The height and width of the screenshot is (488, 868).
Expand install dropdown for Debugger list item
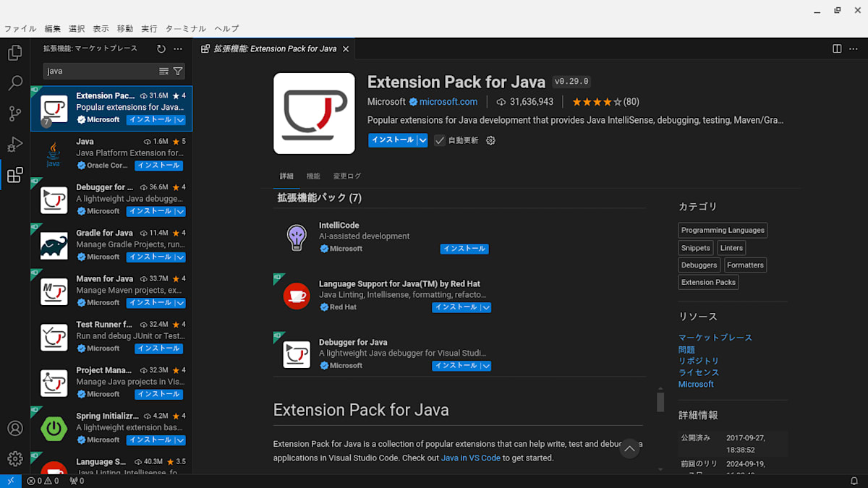180,211
